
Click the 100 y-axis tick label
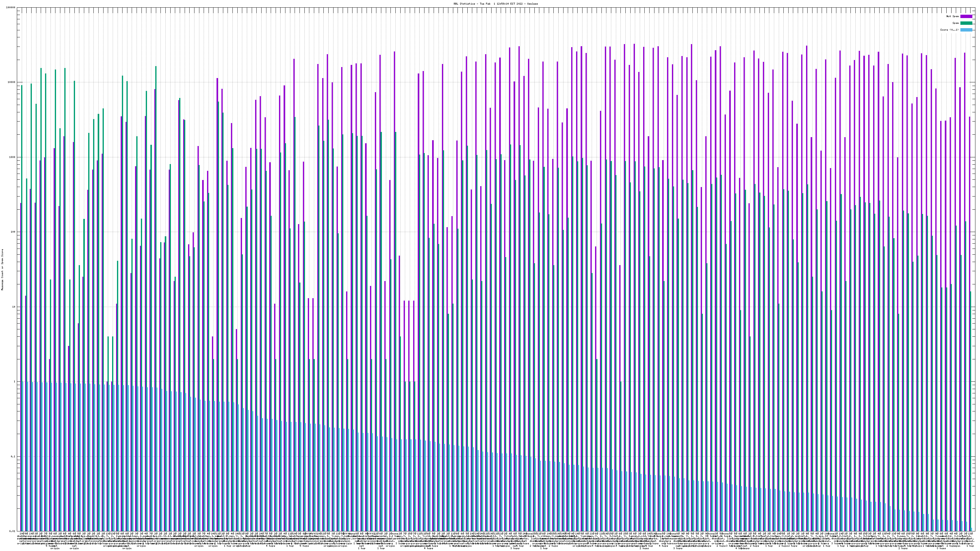13,232
